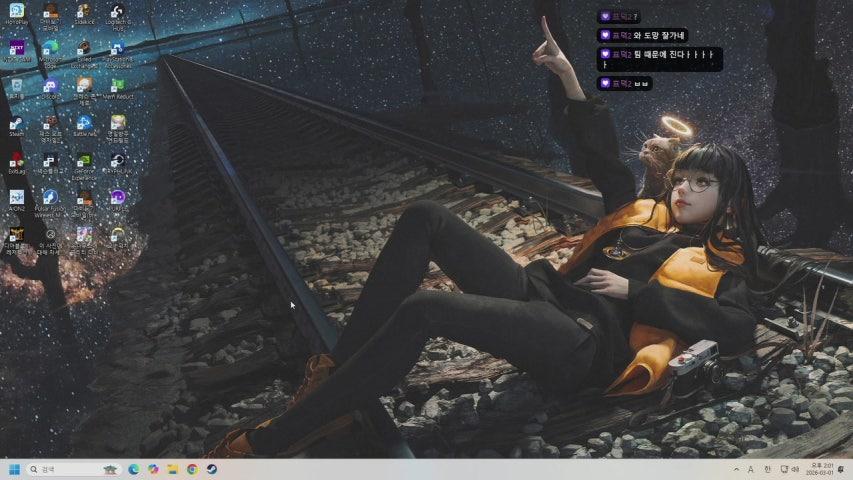The width and height of the screenshot is (853, 480).
Task: Open the purple NEXT desktop icon
Action: tap(16, 51)
